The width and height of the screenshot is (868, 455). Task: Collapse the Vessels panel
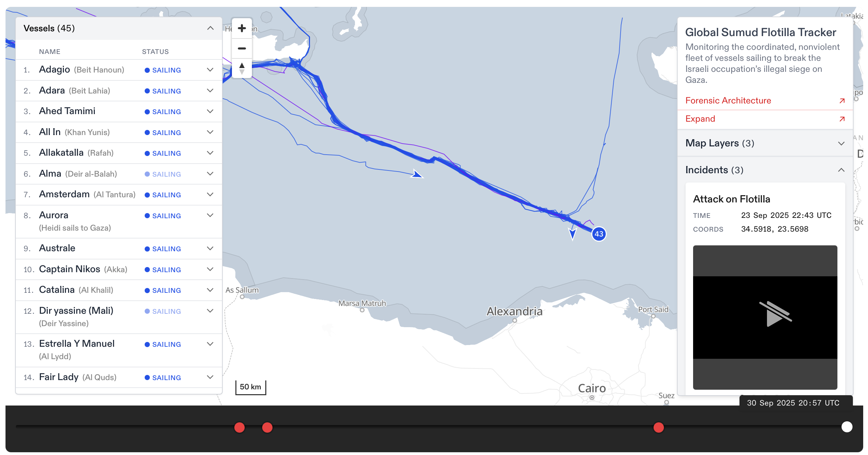coord(210,28)
